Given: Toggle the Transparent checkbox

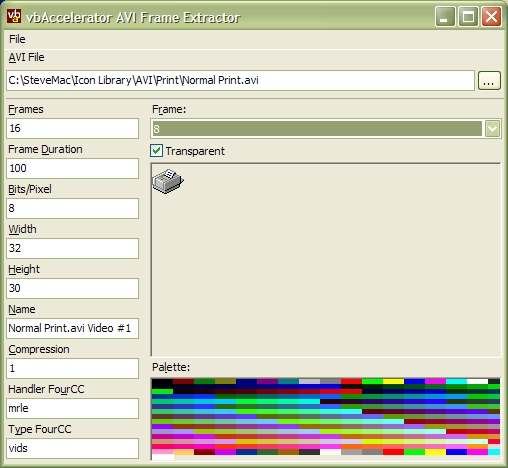Looking at the screenshot, I should coord(156,151).
